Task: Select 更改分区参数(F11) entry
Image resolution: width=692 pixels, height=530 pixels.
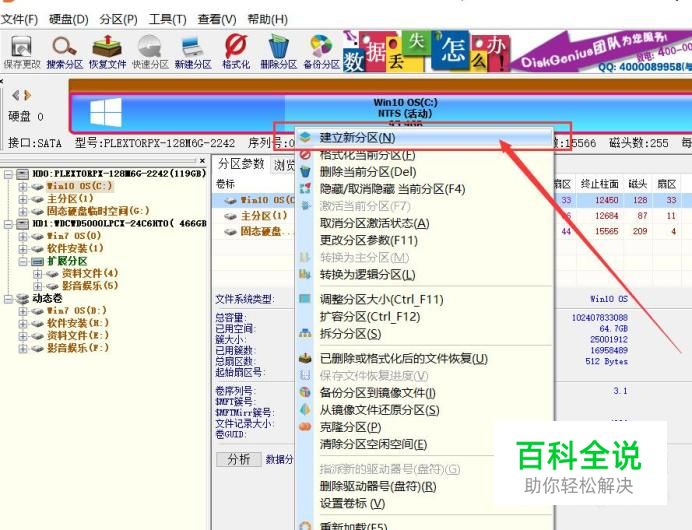Action: (424, 241)
